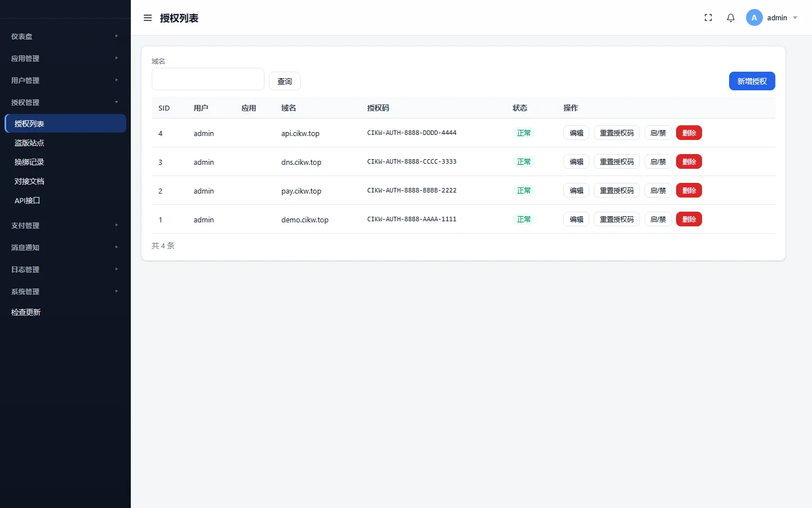Toggle 启/禁 for pay.cikw.top
812x508 pixels.
click(x=658, y=190)
